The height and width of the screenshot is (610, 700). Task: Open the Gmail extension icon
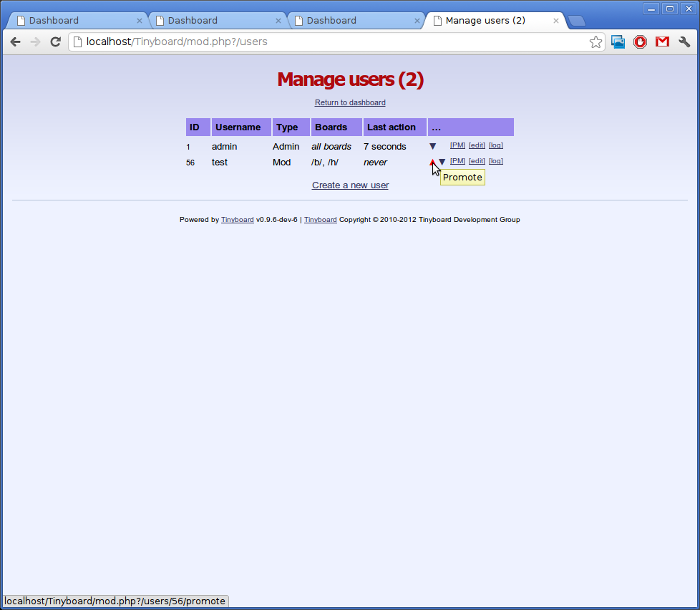(662, 42)
